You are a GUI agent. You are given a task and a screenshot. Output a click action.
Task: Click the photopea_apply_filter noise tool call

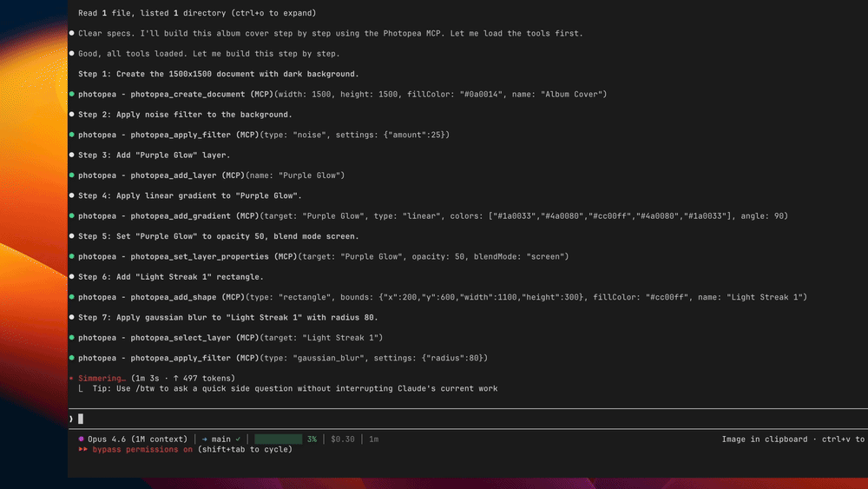[x=264, y=135]
